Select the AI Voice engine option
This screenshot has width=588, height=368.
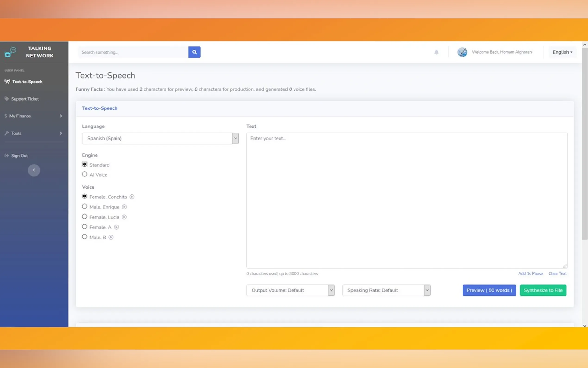pyautogui.click(x=84, y=174)
